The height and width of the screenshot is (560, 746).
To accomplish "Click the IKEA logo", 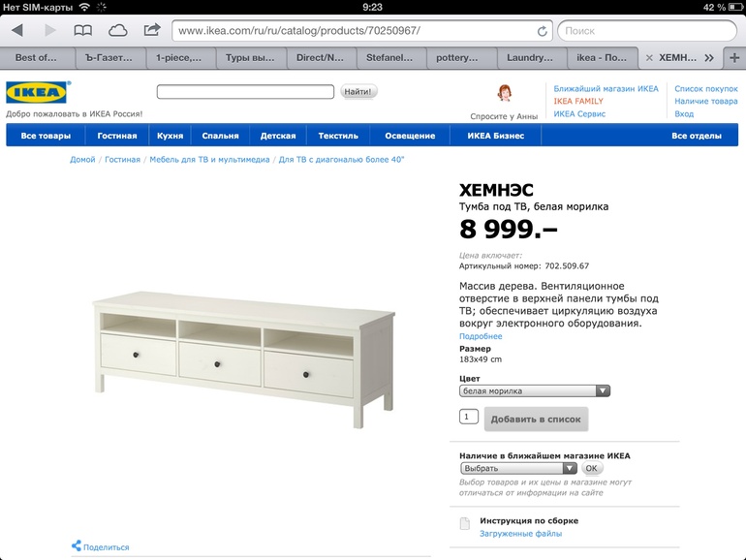I will [x=37, y=92].
